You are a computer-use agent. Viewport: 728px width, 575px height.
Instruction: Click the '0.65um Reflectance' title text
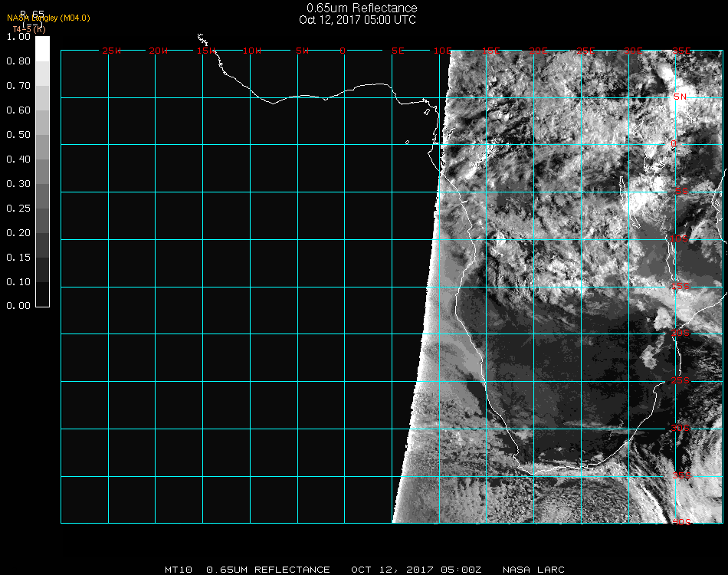coord(362,8)
